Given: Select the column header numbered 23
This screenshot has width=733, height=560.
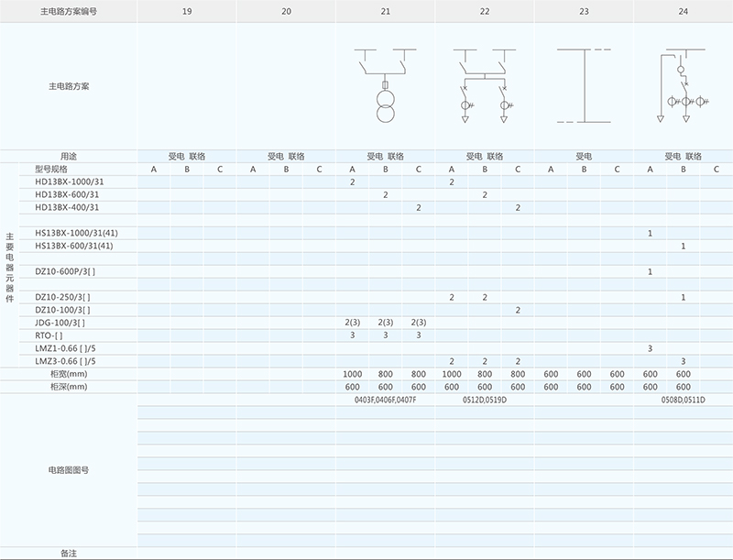Looking at the screenshot, I should (584, 11).
